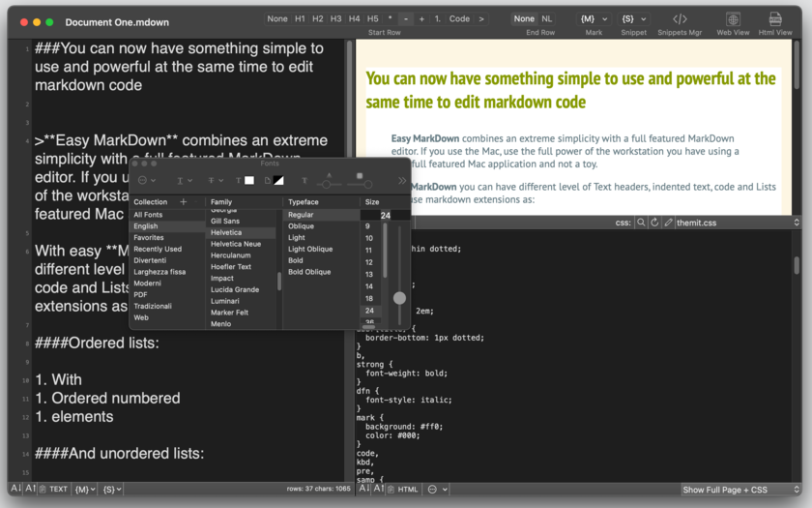Click the HTML copy icon in right status bar
Image resolution: width=812 pixels, height=508 pixels.
(x=392, y=489)
